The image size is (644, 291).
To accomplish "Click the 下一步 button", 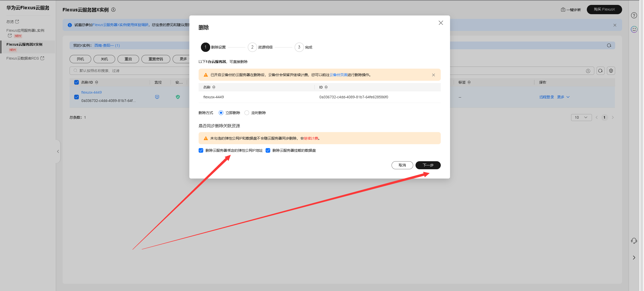I will (x=428, y=165).
